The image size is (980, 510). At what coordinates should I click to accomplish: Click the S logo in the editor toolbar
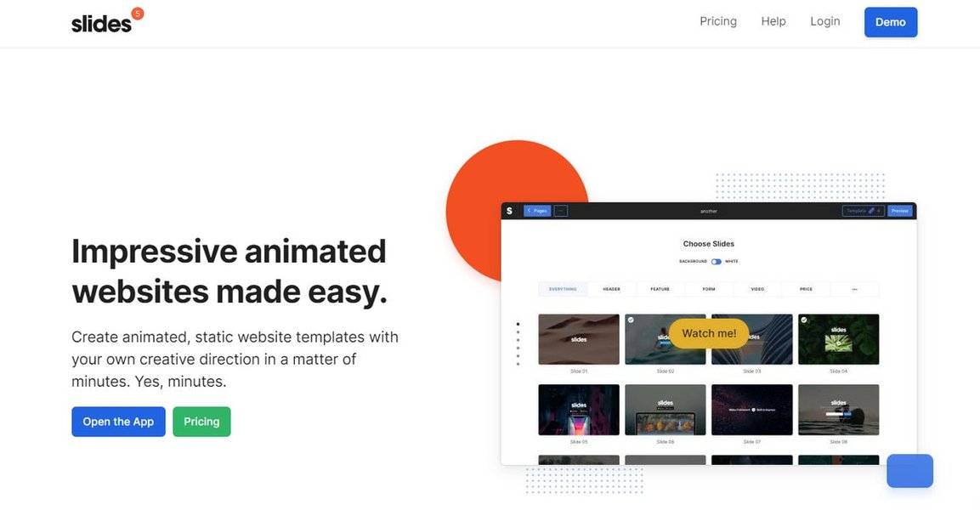[509, 210]
